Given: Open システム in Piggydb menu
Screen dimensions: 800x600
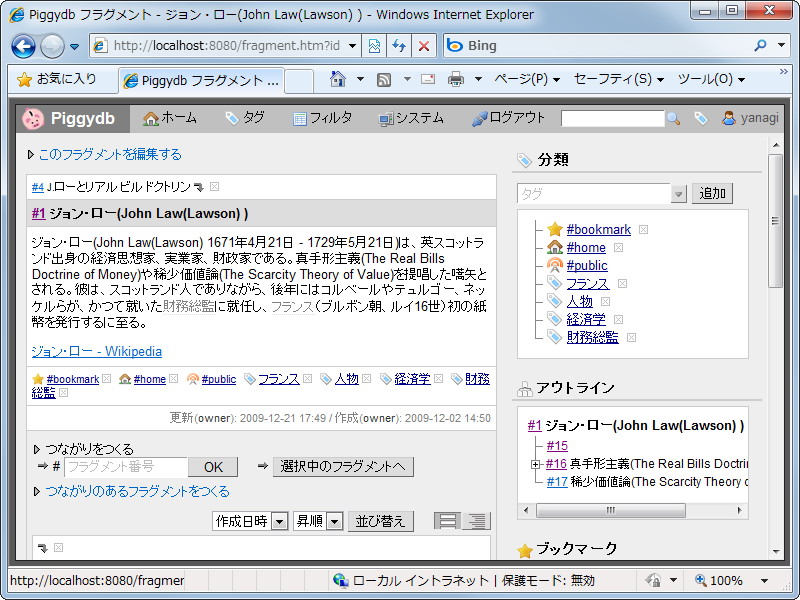Looking at the screenshot, I should [x=411, y=118].
